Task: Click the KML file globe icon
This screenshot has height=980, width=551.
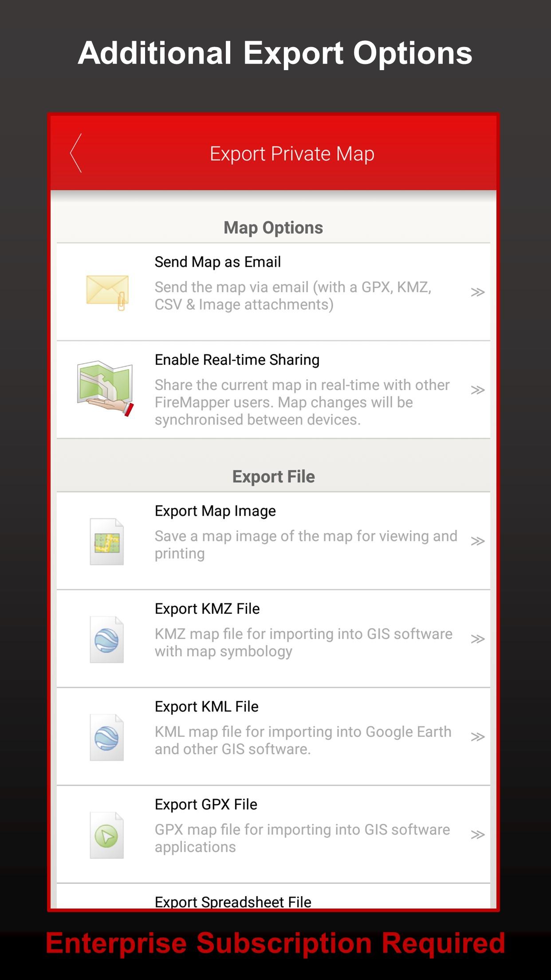Action: [x=106, y=737]
